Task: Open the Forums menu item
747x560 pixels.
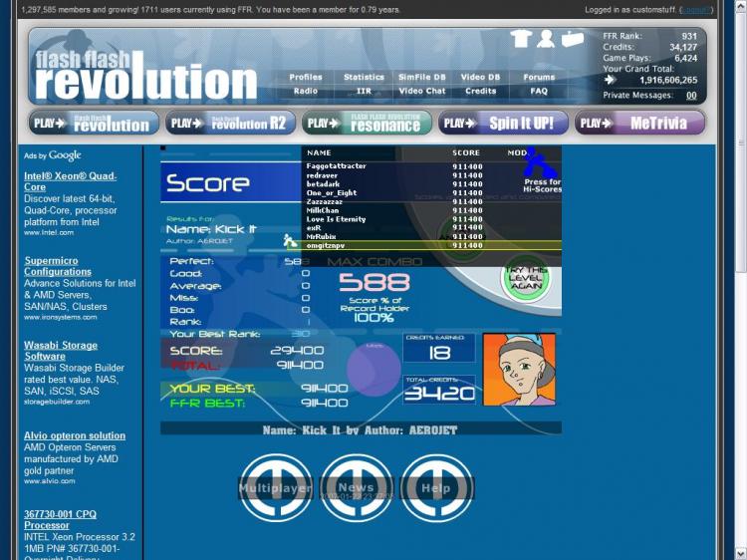Action: 539,77
